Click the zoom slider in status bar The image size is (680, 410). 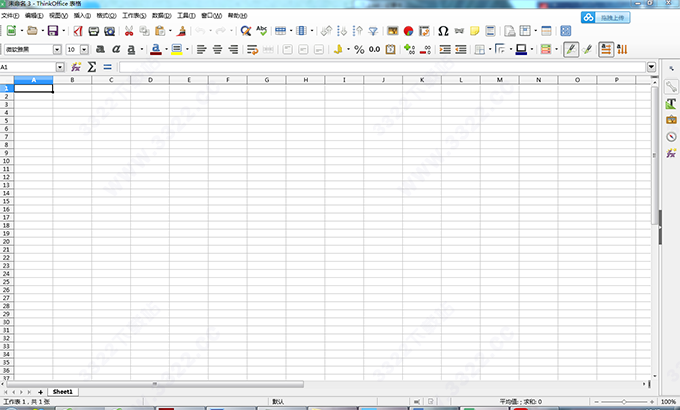pos(624,402)
